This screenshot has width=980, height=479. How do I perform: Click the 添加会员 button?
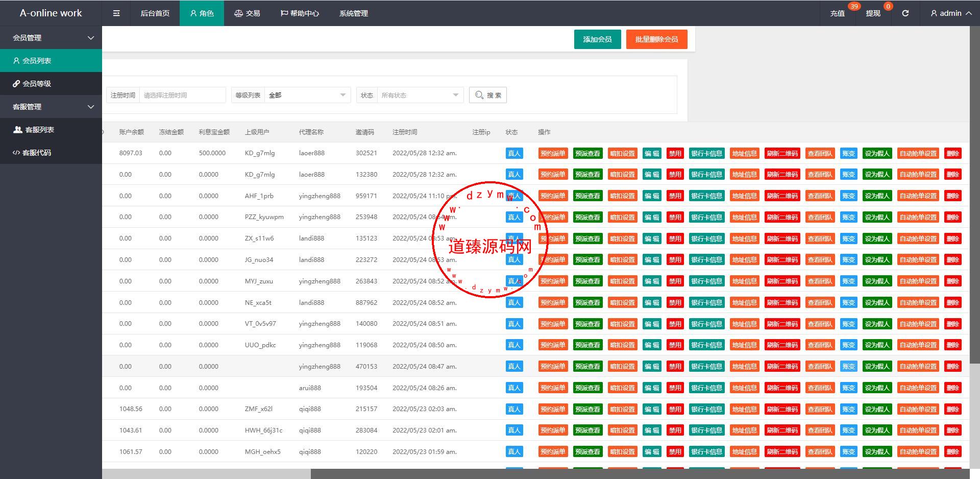pos(597,39)
